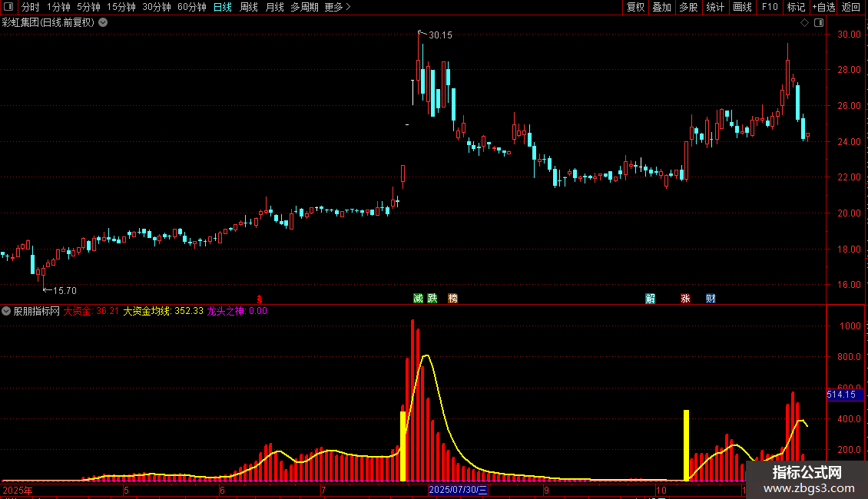This screenshot has height=499, width=868.
Task: Click the 24.00 price axis label
Action: point(849,141)
